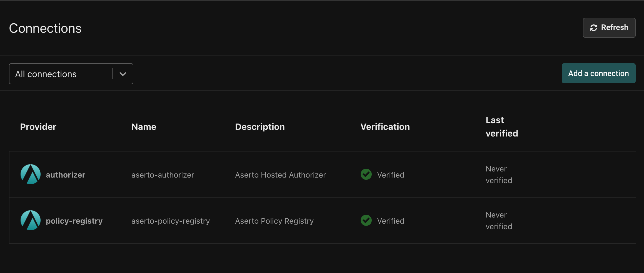The height and width of the screenshot is (273, 644).
Task: Click the refresh arrows icon
Action: click(x=593, y=28)
